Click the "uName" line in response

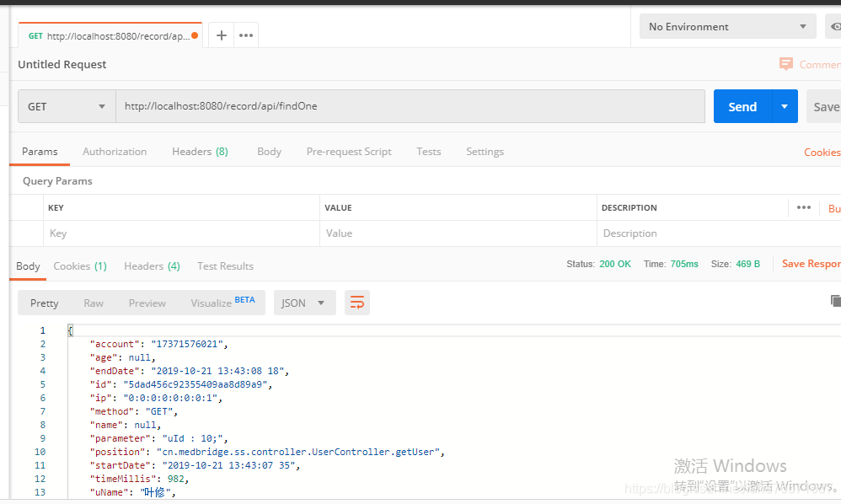click(x=132, y=492)
